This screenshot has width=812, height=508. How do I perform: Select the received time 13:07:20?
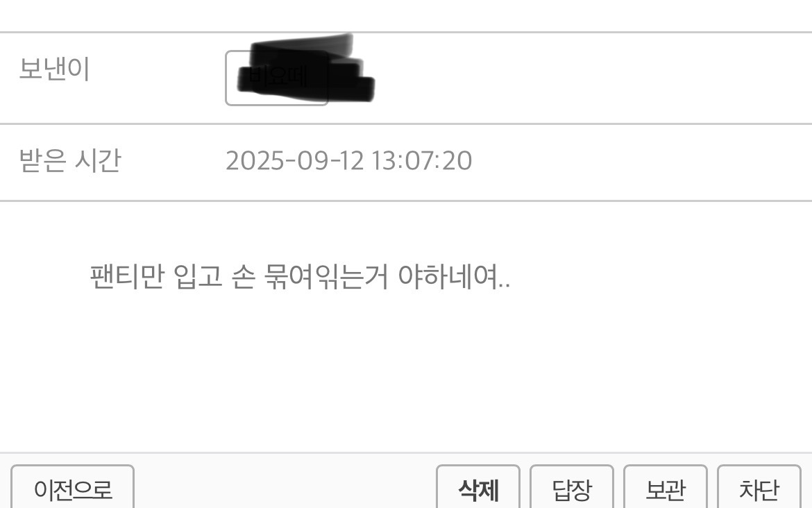421,160
